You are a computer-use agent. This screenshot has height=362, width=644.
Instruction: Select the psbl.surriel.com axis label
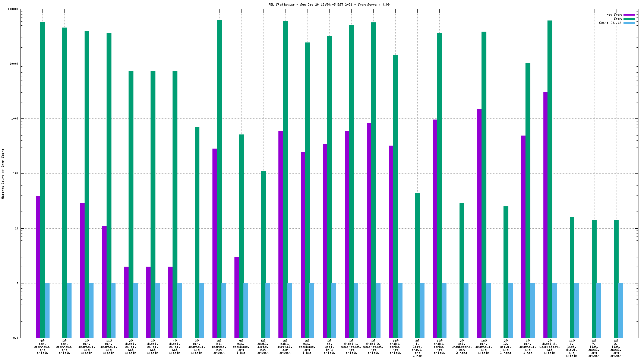point(285,346)
